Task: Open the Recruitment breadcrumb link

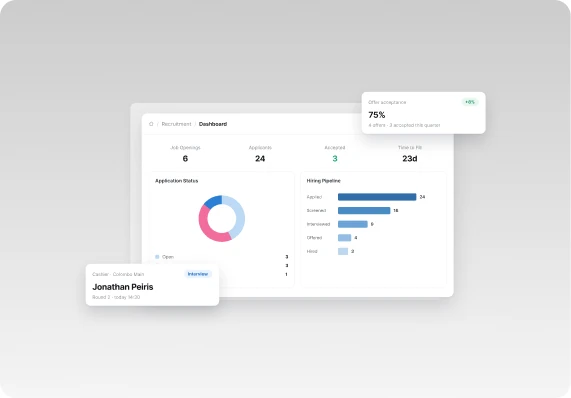Action: click(176, 124)
